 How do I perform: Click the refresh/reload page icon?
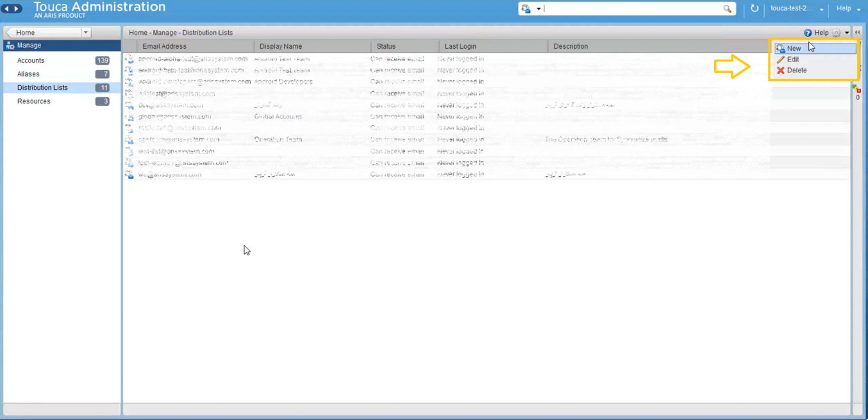(754, 8)
